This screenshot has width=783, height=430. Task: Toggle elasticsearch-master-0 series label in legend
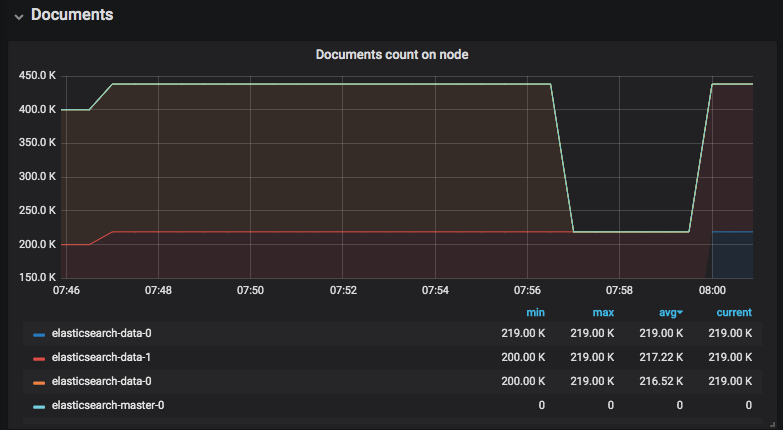(106, 405)
